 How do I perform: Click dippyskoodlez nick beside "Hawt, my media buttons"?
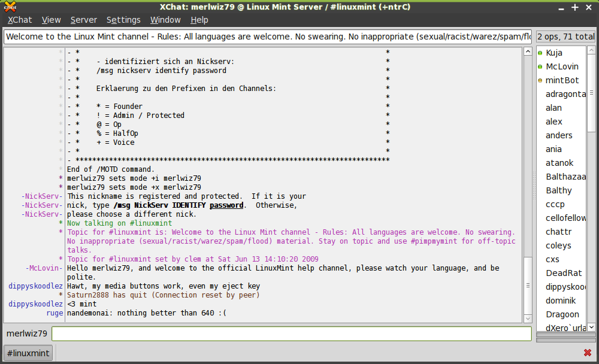coord(35,286)
